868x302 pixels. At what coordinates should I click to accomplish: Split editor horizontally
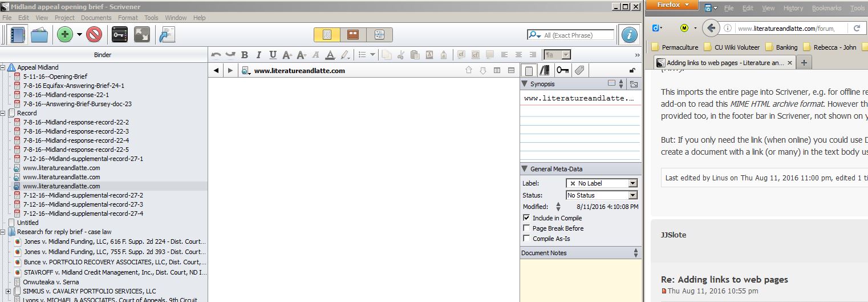pos(511,70)
